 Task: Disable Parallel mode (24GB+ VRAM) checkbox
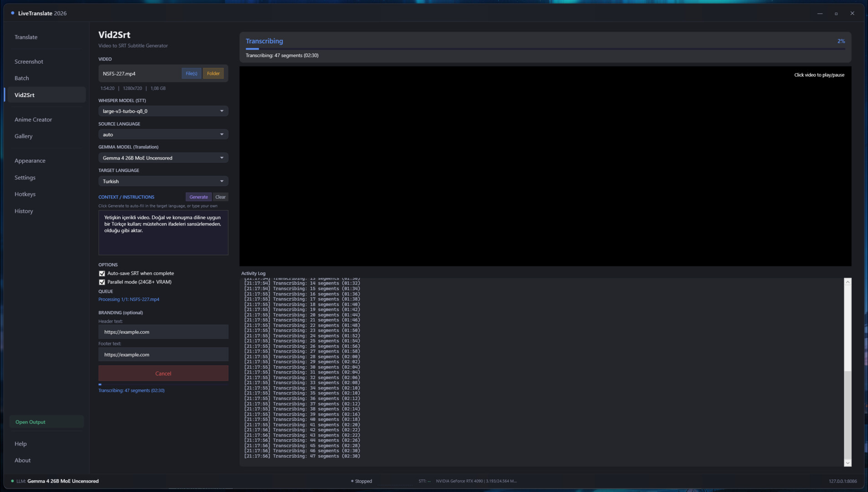click(x=102, y=282)
